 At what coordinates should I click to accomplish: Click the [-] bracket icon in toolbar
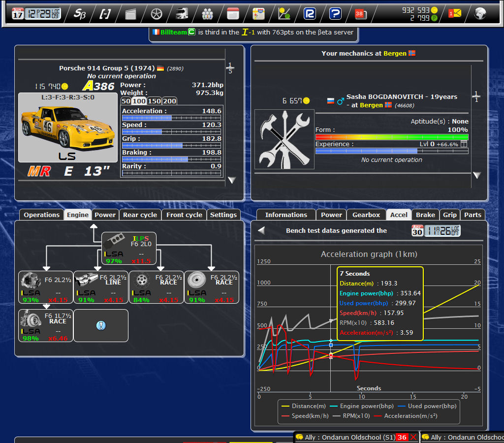point(105,14)
